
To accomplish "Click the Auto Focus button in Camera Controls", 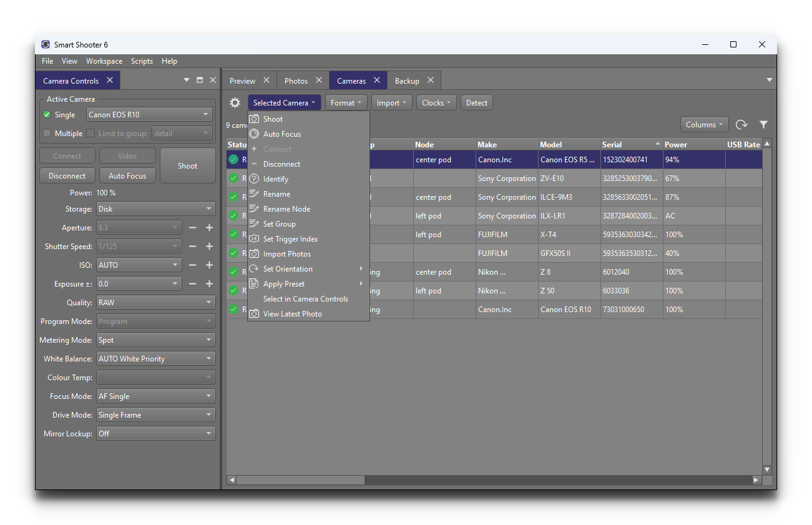I will point(127,176).
